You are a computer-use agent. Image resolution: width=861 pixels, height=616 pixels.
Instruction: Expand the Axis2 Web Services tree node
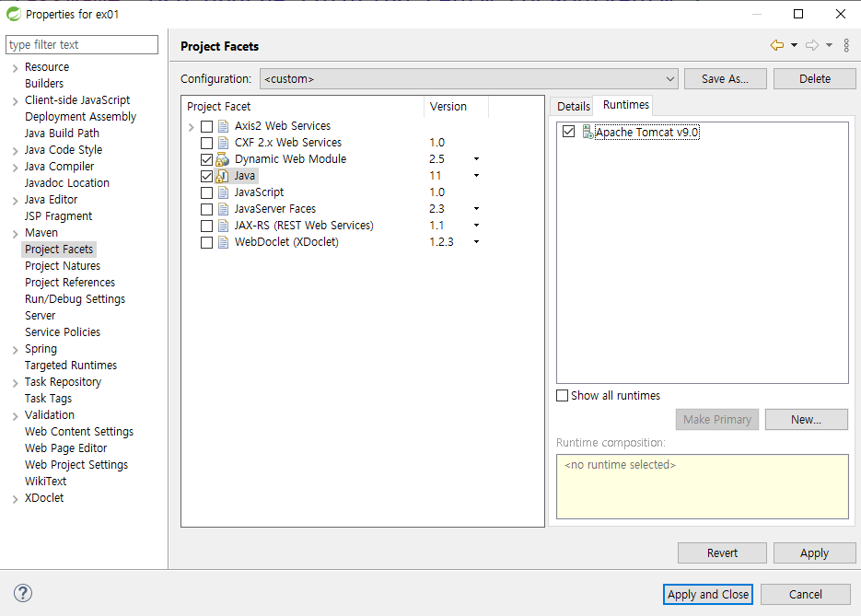coord(192,127)
